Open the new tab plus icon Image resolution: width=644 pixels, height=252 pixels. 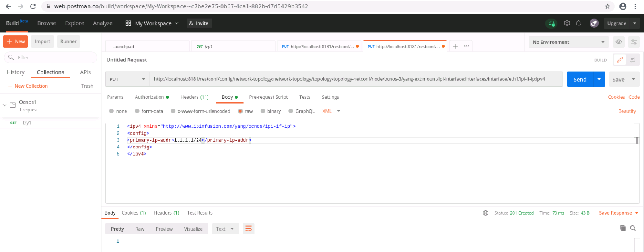[x=455, y=46]
